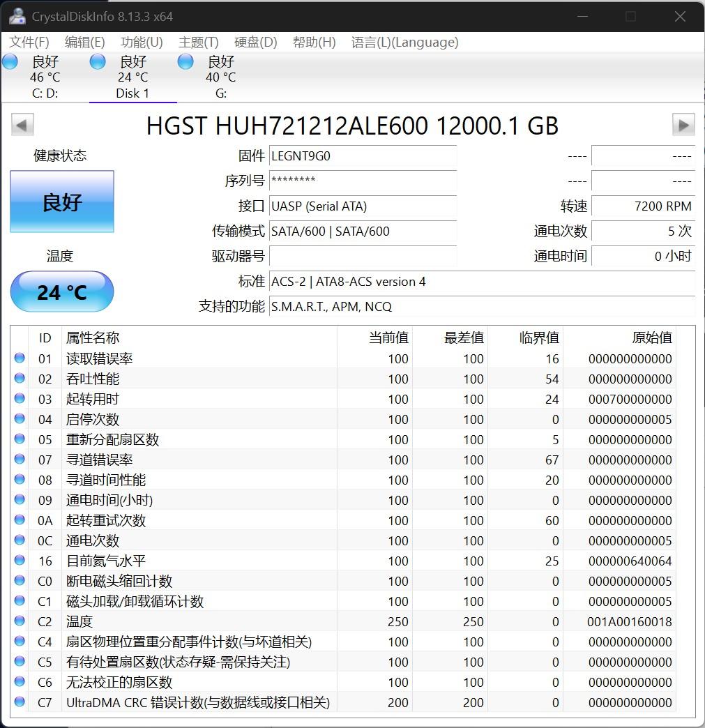Viewport: 705px width, 728px height.
Task: Click the 良好 health status button
Action: [x=62, y=202]
